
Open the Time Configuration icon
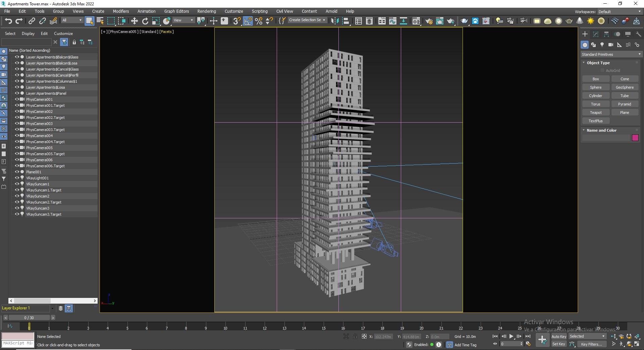(x=528, y=344)
